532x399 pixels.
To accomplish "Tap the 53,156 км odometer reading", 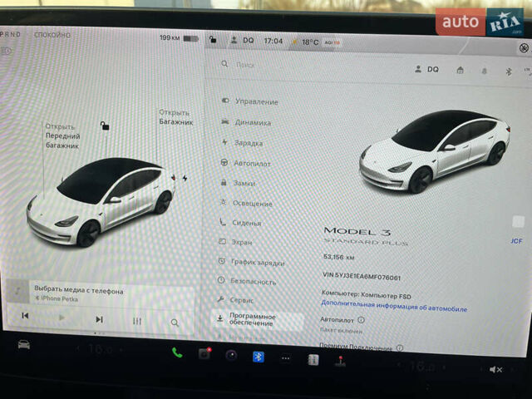I will tap(339, 257).
